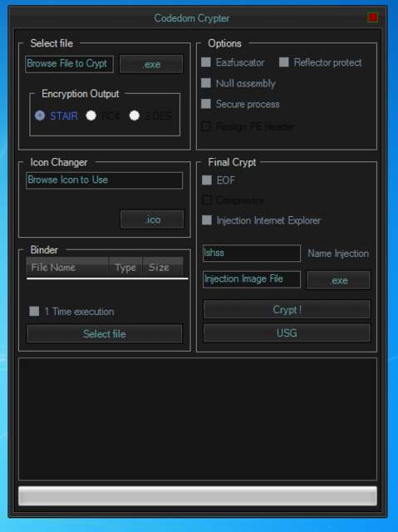Start encryption with the Crypt ! button
398x532 pixels.
click(x=287, y=309)
